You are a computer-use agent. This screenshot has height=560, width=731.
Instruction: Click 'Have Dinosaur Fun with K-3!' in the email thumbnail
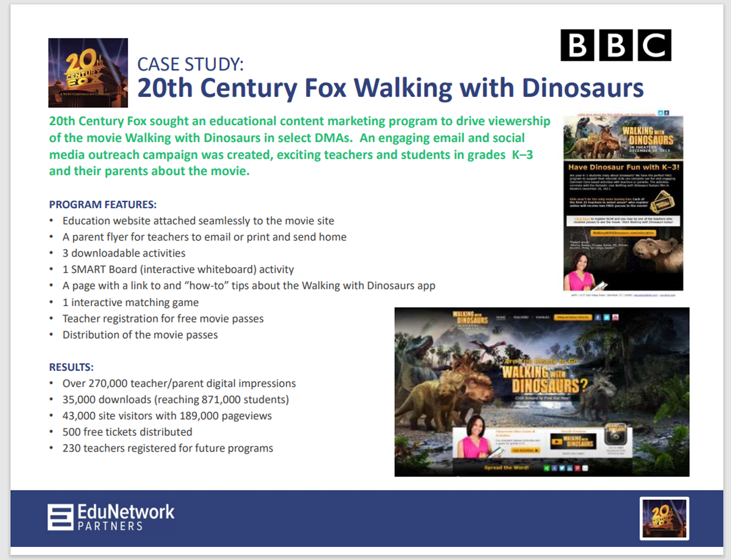624,167
